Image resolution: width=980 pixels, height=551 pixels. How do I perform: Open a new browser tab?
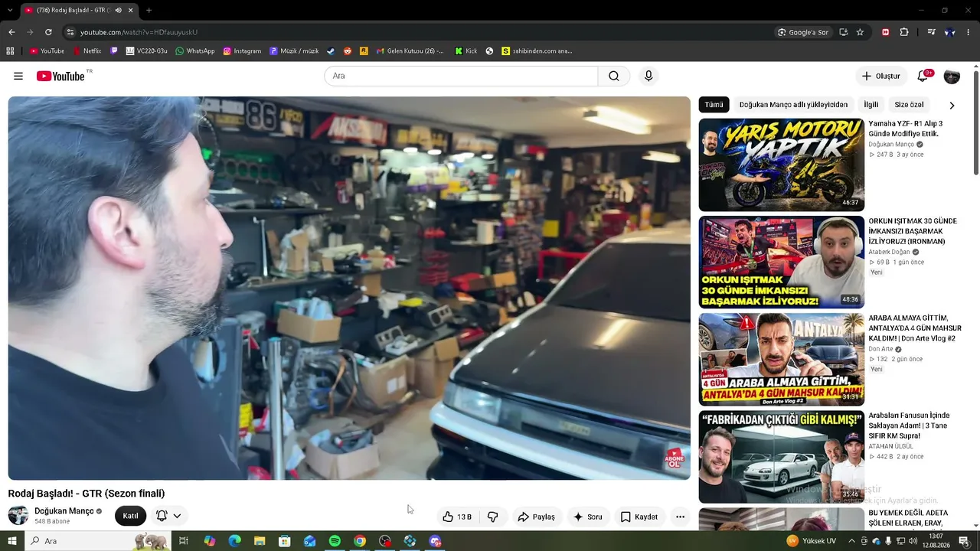click(x=149, y=10)
